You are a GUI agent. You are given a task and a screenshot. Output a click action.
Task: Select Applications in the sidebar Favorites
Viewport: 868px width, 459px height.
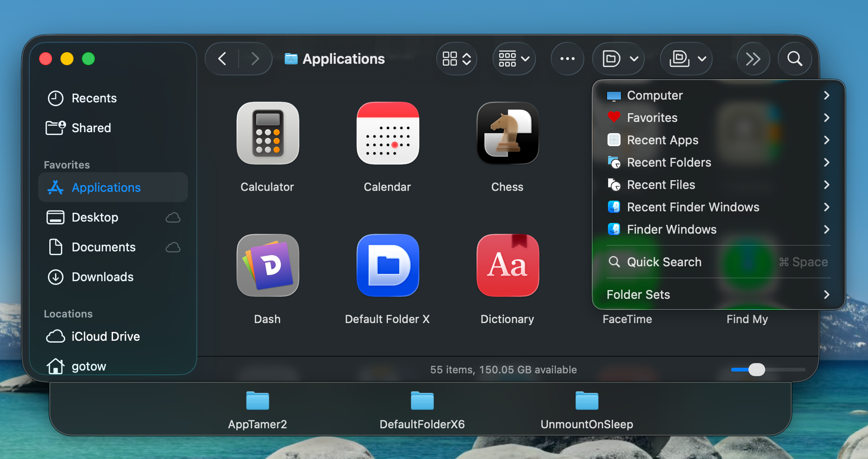113,187
